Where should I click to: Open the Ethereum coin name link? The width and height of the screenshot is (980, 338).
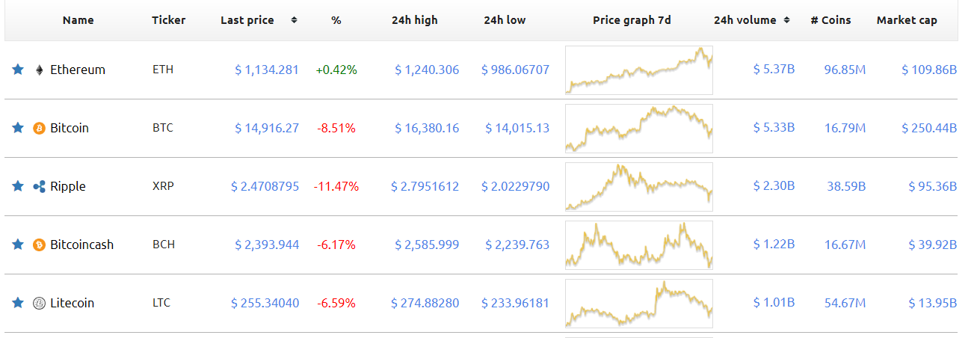click(x=78, y=70)
